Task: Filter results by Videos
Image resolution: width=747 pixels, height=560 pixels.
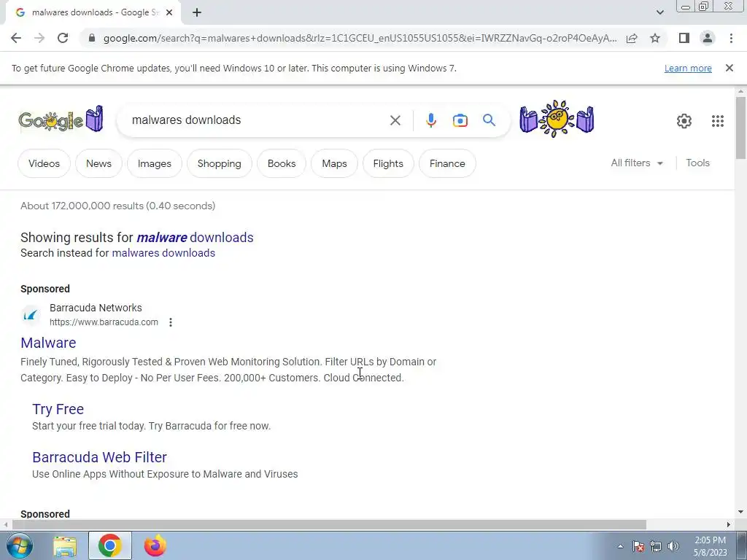Action: pyautogui.click(x=44, y=163)
